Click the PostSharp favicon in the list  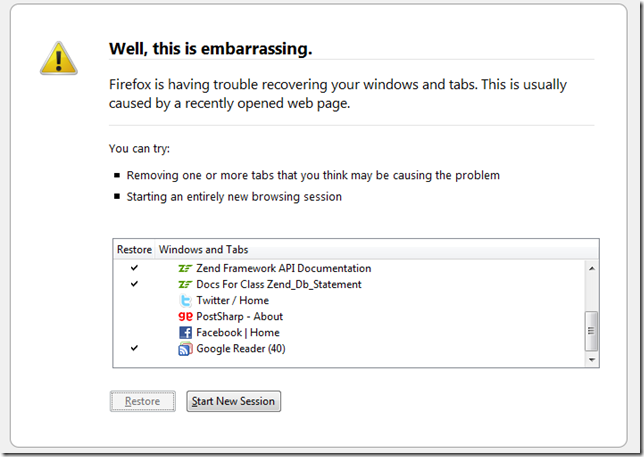[x=185, y=316]
